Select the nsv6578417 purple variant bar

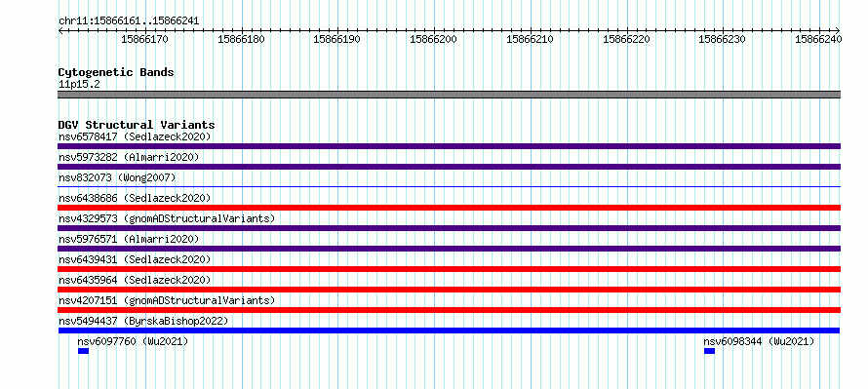click(x=450, y=146)
